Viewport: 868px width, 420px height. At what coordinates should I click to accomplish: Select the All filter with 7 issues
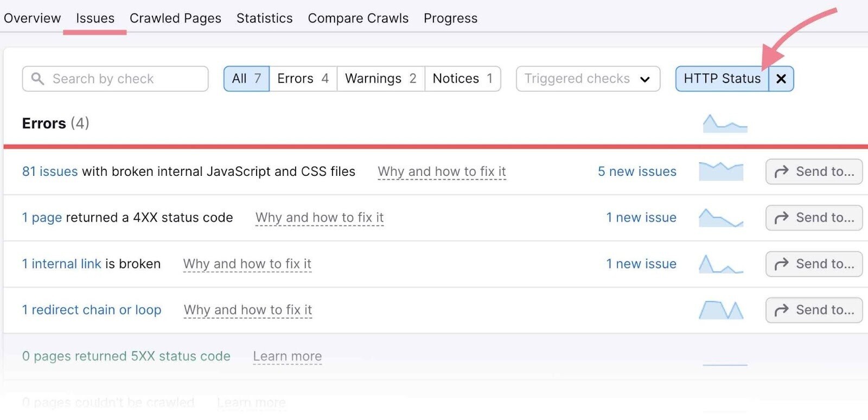[x=246, y=78]
